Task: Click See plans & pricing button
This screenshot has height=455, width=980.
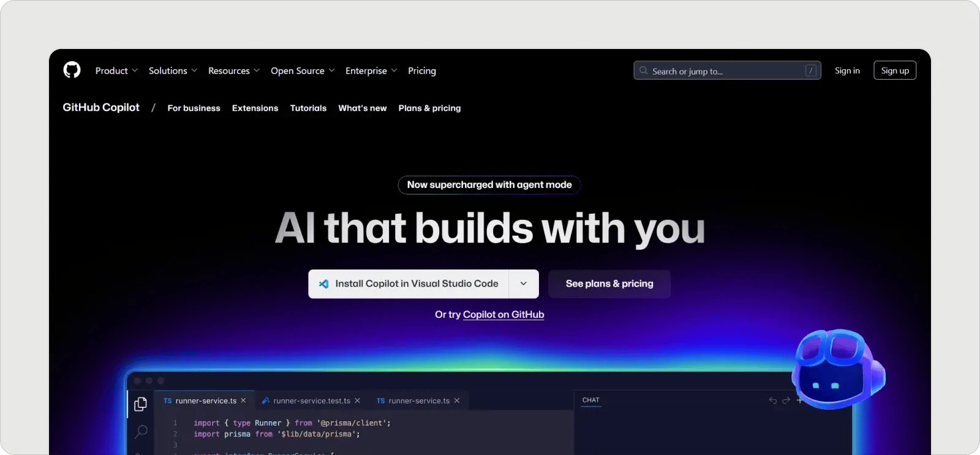Action: point(609,284)
